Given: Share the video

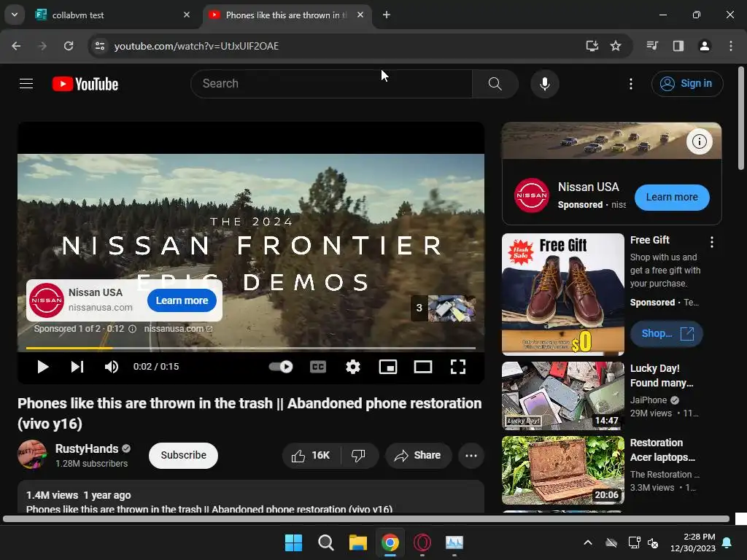Looking at the screenshot, I should click(418, 456).
